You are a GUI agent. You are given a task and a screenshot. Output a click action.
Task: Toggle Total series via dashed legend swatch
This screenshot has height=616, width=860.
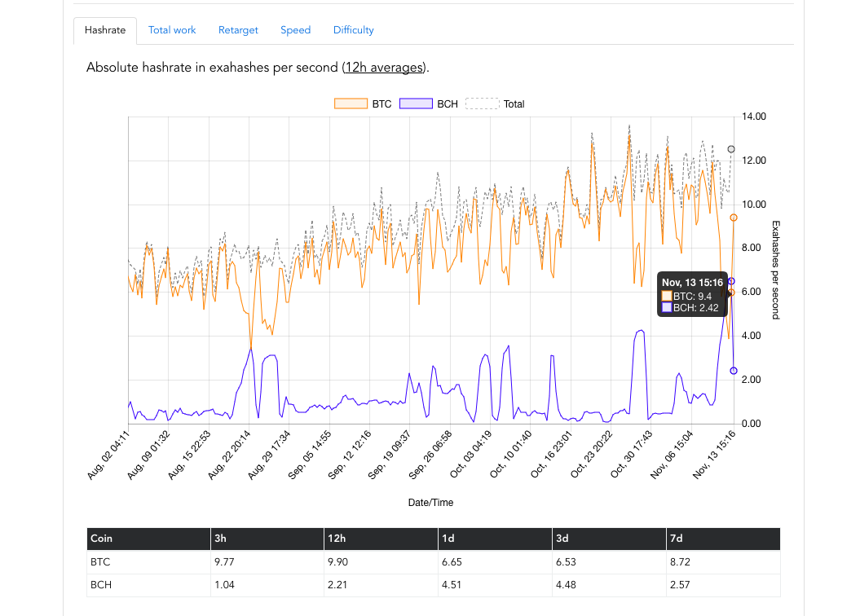pyautogui.click(x=482, y=103)
